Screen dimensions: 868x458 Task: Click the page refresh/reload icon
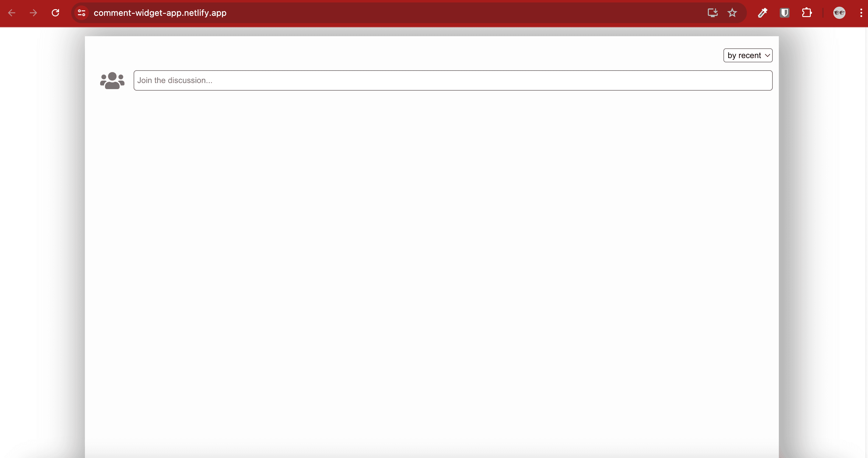55,13
